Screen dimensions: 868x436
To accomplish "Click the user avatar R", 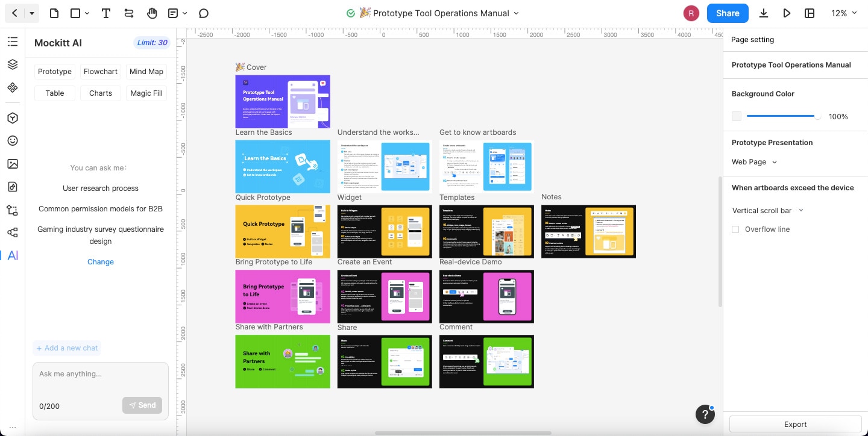I will coord(691,13).
